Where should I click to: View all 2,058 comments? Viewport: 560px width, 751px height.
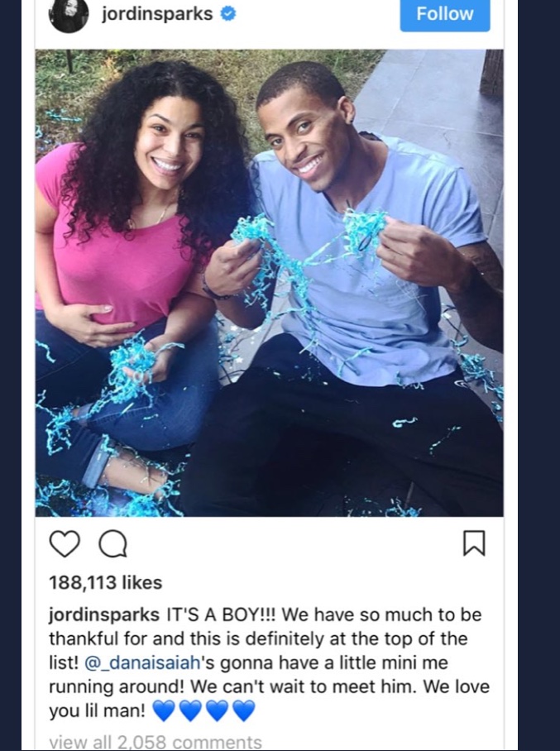(x=156, y=742)
